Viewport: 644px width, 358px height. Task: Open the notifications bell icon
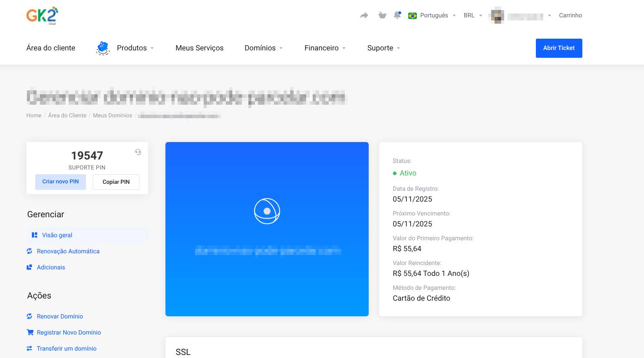tap(397, 15)
